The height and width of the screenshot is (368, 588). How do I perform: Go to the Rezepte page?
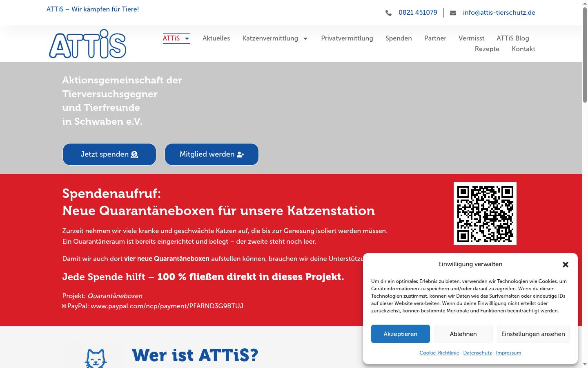click(x=487, y=49)
